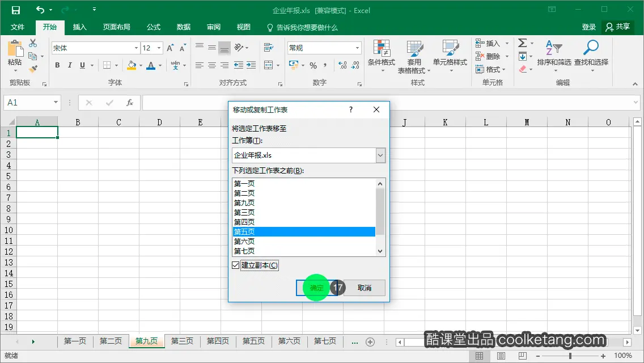Image resolution: width=644 pixels, height=363 pixels.
Task: Open Cell Styles gallery
Action: tap(450, 56)
